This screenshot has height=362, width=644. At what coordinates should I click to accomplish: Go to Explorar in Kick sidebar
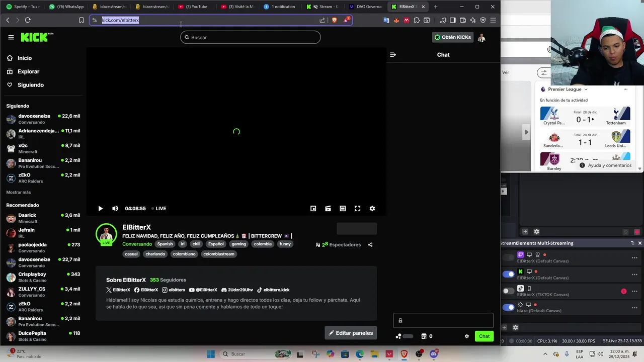click(23, 71)
